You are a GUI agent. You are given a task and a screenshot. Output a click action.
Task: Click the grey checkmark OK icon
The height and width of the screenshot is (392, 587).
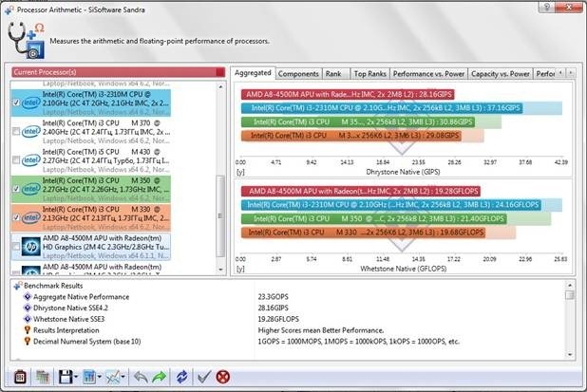pyautogui.click(x=204, y=377)
